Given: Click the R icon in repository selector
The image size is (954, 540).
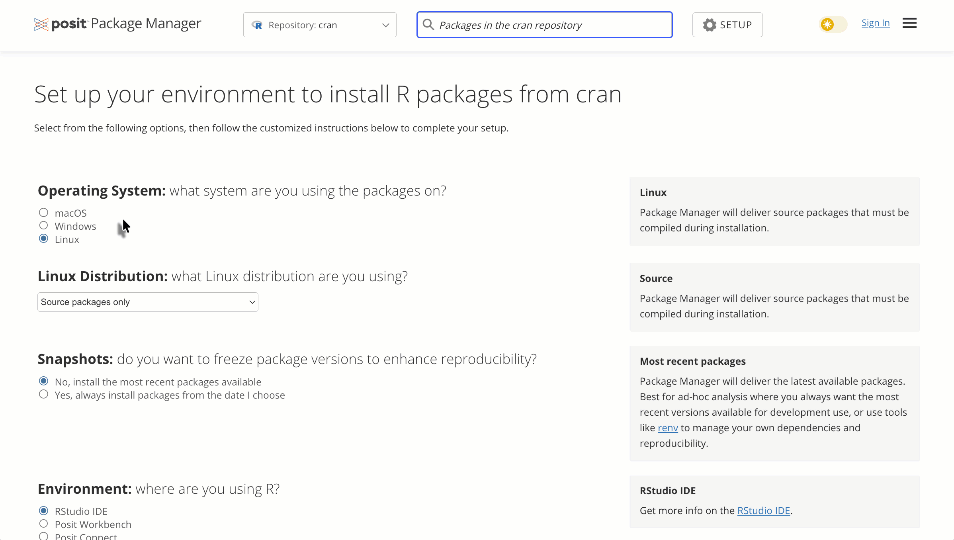Looking at the screenshot, I should [258, 25].
